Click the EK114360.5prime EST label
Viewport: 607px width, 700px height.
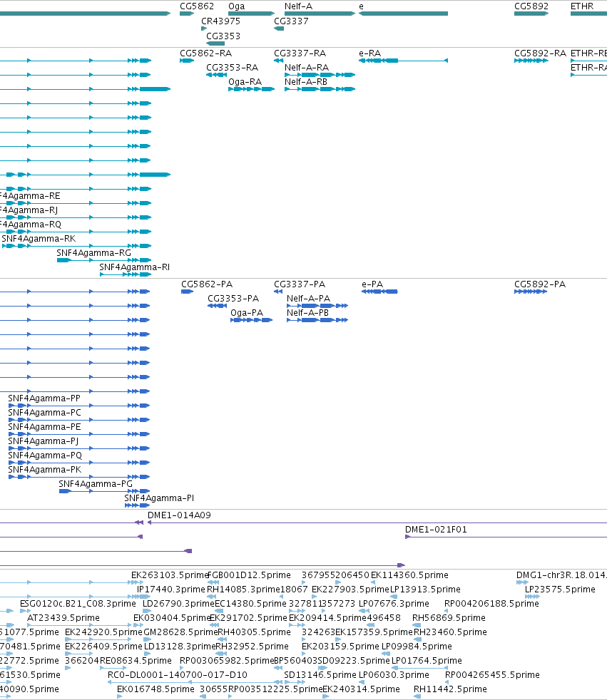[x=409, y=575]
